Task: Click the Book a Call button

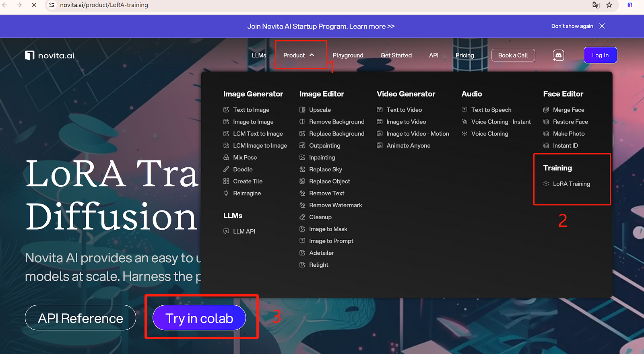Action: [513, 56]
